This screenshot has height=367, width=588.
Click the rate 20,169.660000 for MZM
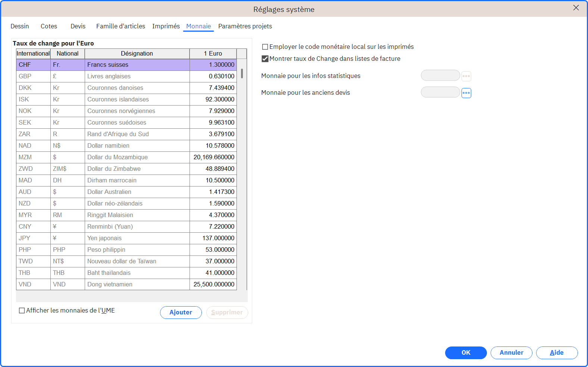[213, 157]
